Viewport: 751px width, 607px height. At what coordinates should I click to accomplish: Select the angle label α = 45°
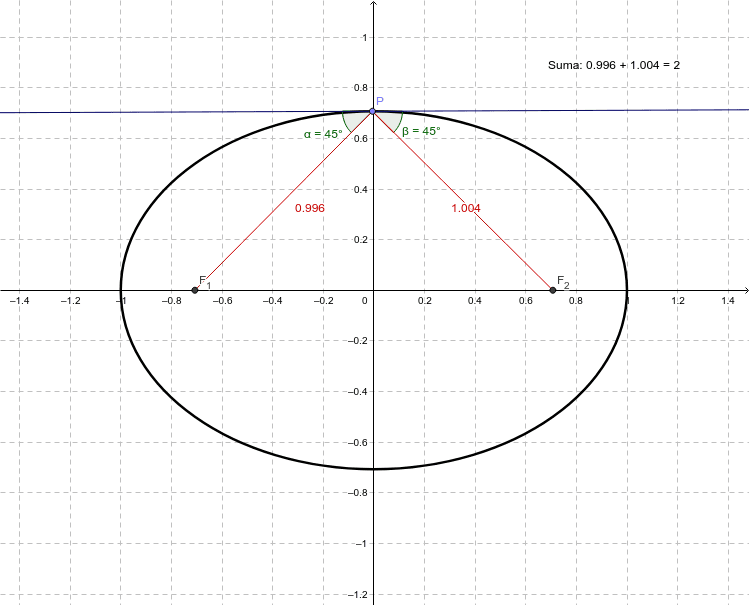point(323,134)
